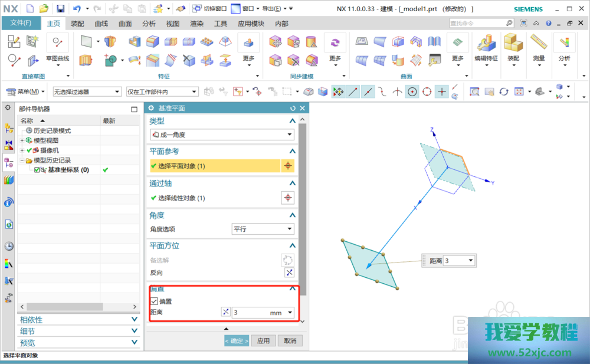
Task: Click the select linear object crosshair icon
Action: 287,198
